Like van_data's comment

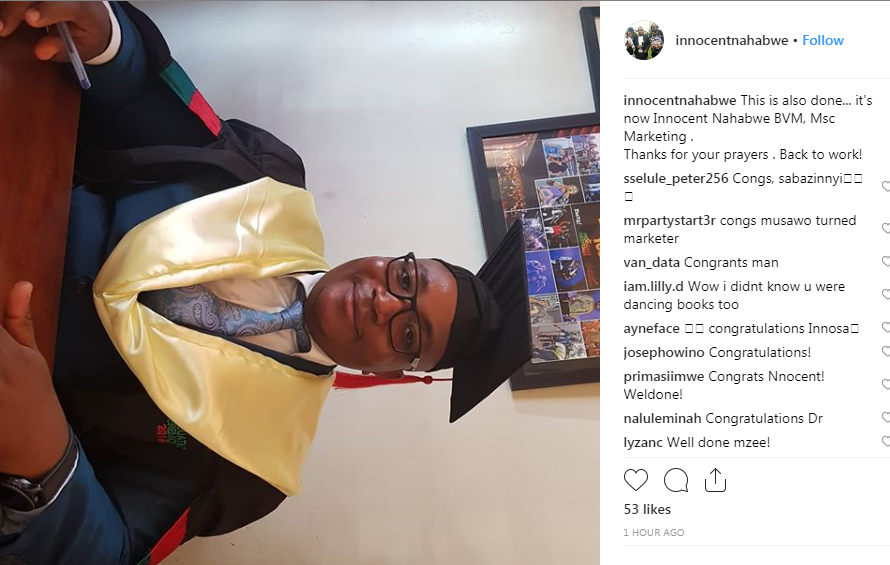885,261
